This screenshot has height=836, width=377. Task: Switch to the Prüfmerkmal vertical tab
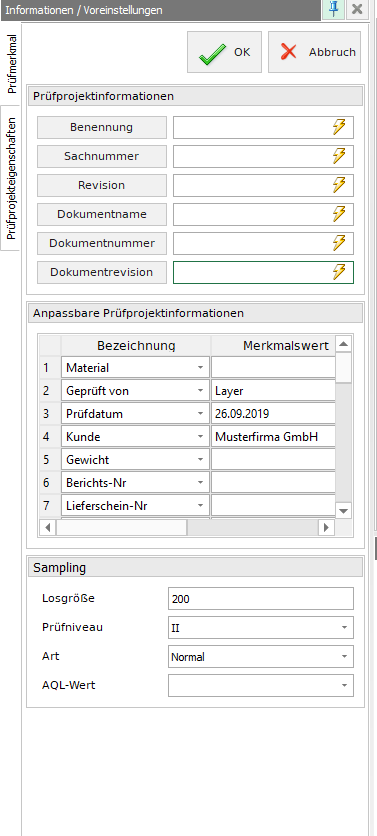[x=11, y=64]
